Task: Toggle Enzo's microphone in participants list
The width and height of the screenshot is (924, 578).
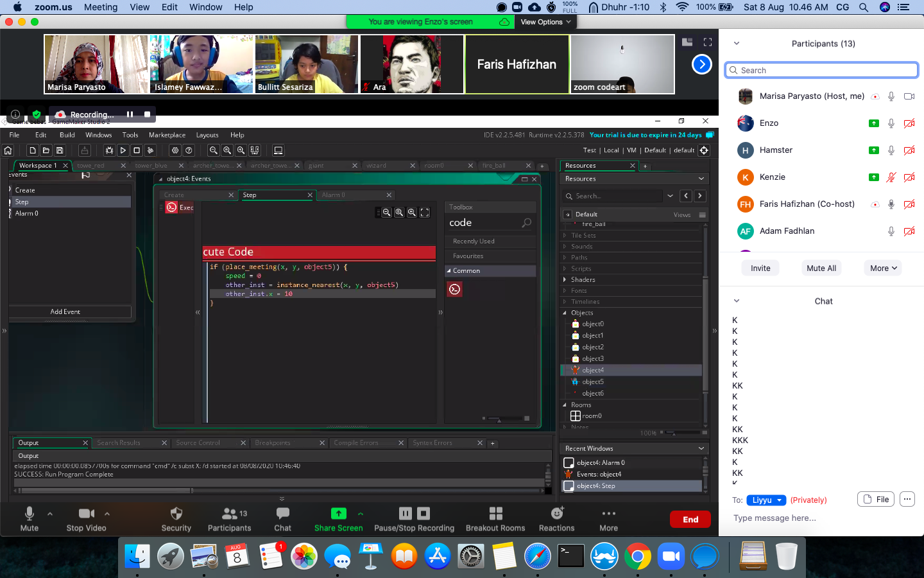Action: tap(891, 123)
